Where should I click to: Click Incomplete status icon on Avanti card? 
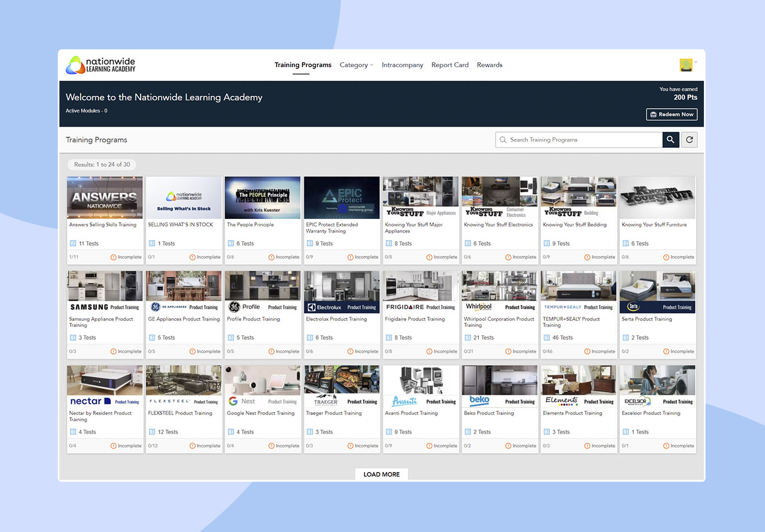click(x=430, y=446)
